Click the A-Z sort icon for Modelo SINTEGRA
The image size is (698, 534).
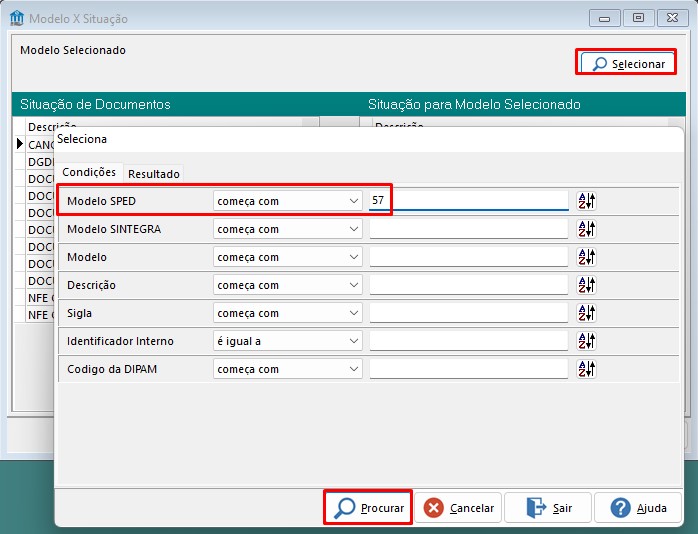tap(586, 229)
